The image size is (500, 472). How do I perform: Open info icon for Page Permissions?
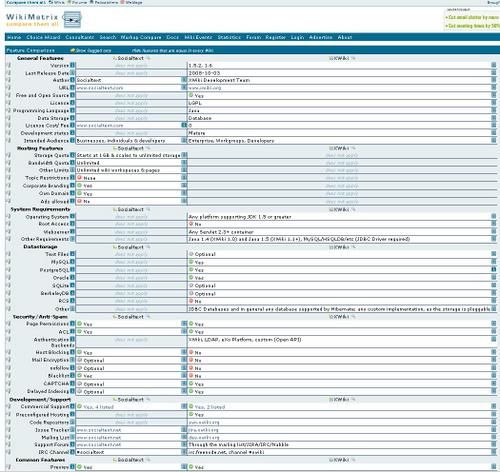72,324
